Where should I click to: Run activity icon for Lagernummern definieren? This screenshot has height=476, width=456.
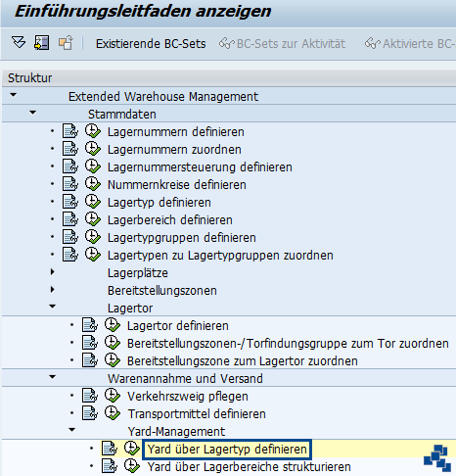pos(93,131)
